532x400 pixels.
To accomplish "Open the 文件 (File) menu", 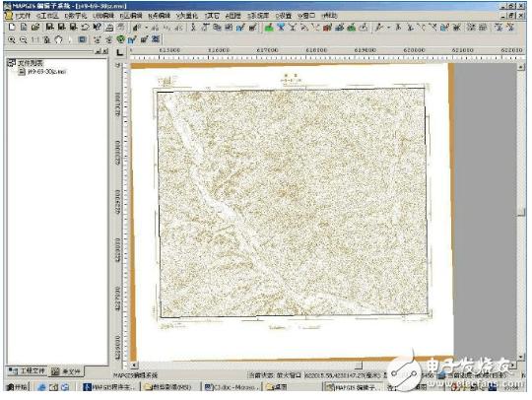I will [x=23, y=16].
